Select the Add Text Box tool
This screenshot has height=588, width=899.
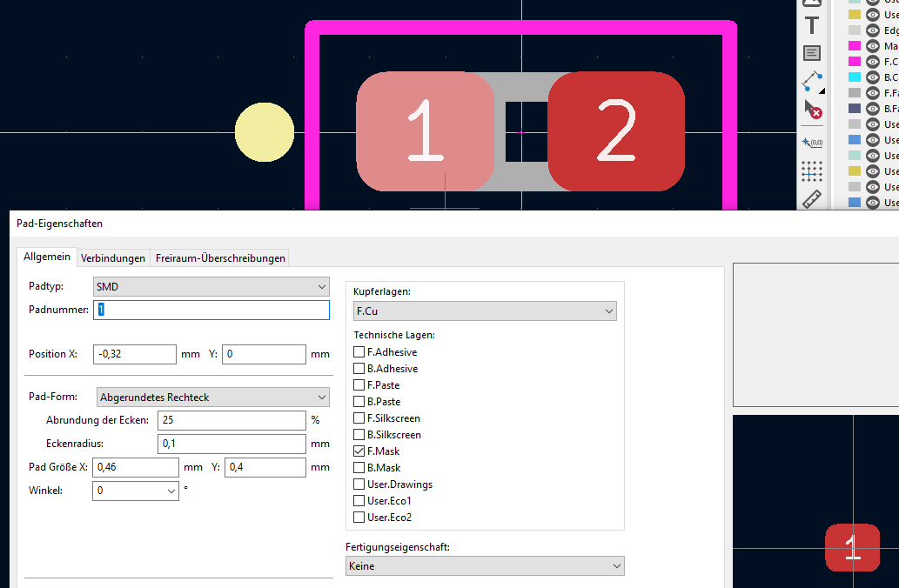click(x=812, y=53)
